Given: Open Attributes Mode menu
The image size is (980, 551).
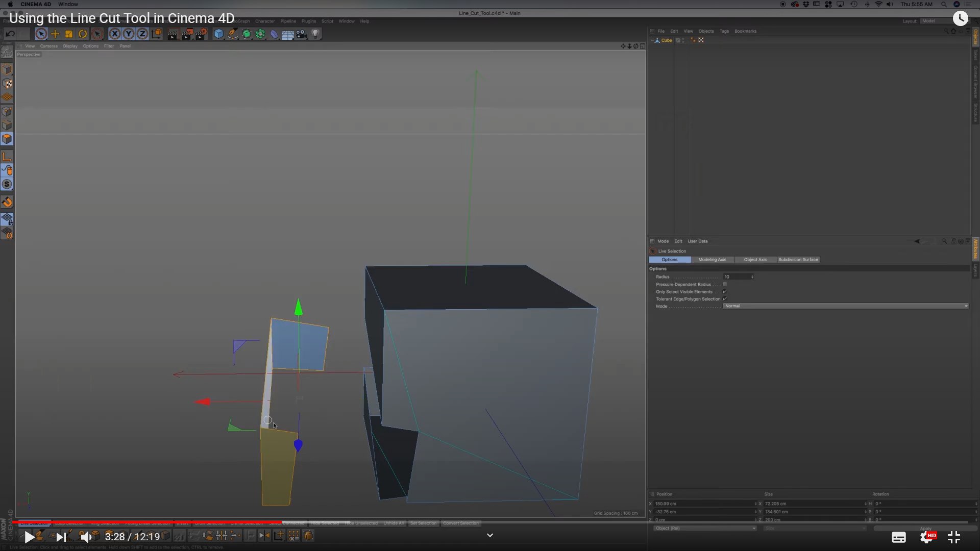Looking at the screenshot, I should (663, 241).
